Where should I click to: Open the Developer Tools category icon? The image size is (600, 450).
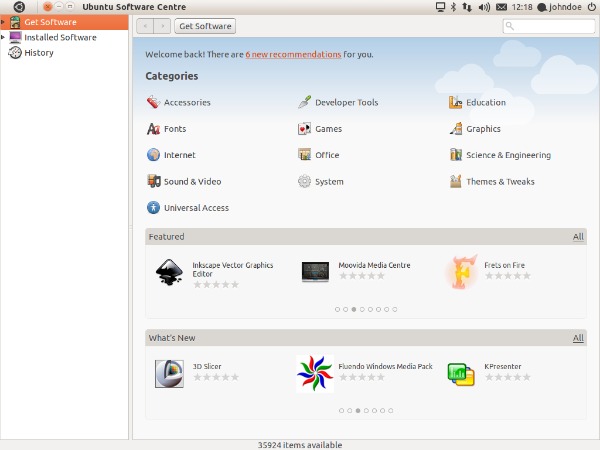[304, 102]
